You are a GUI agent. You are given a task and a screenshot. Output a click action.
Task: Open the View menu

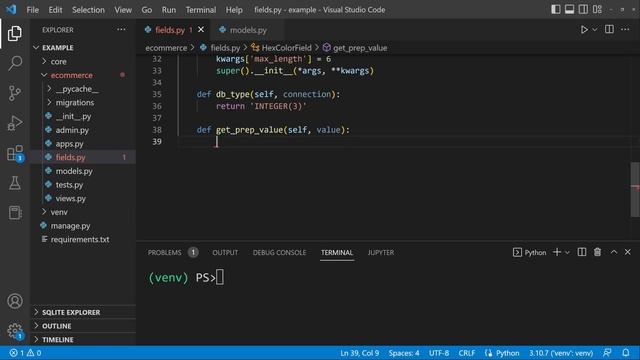(x=123, y=10)
